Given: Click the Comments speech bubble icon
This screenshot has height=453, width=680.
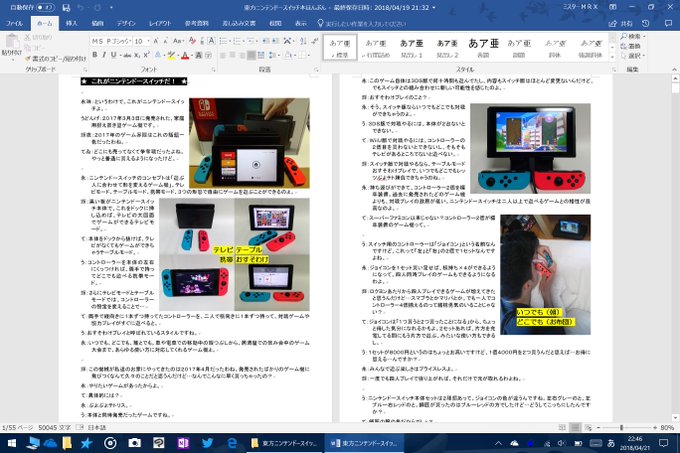Looking at the screenshot, I should point(668,23).
